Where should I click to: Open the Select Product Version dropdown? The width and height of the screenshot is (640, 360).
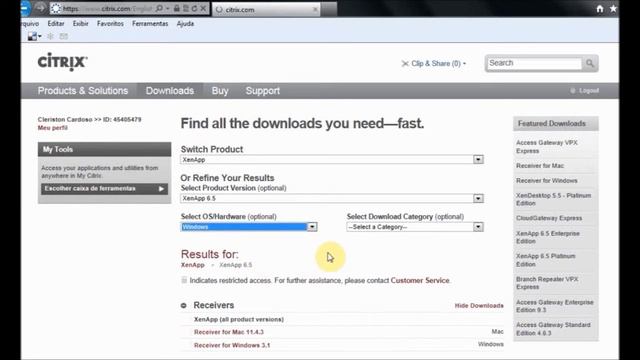pos(332,198)
